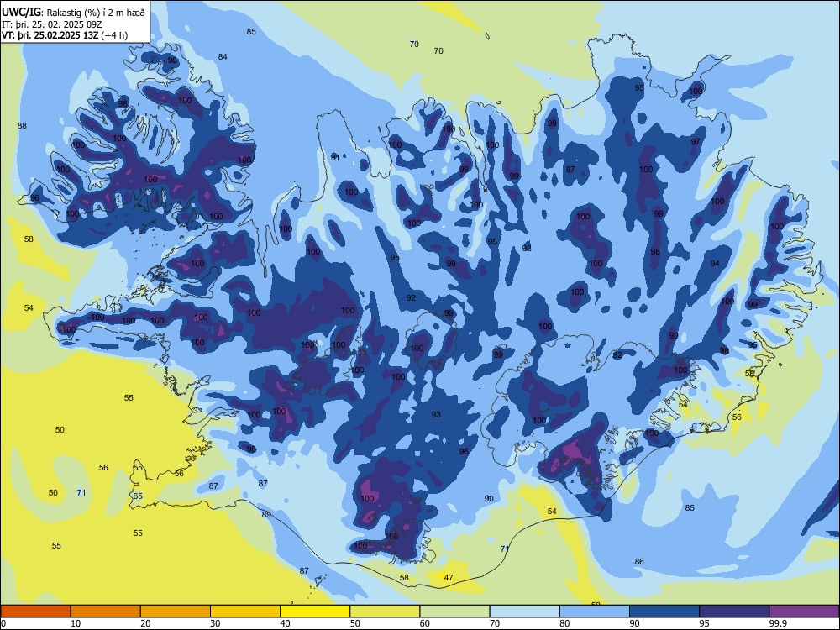840x630 pixels.
Task: Select the color scale tick label '80'
Action: click(564, 623)
